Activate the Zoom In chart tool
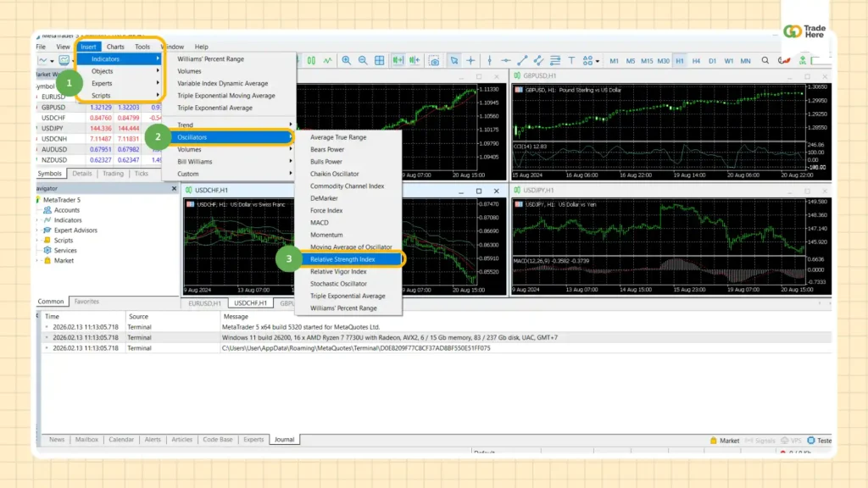Image resolution: width=868 pixels, height=488 pixels. coord(348,60)
